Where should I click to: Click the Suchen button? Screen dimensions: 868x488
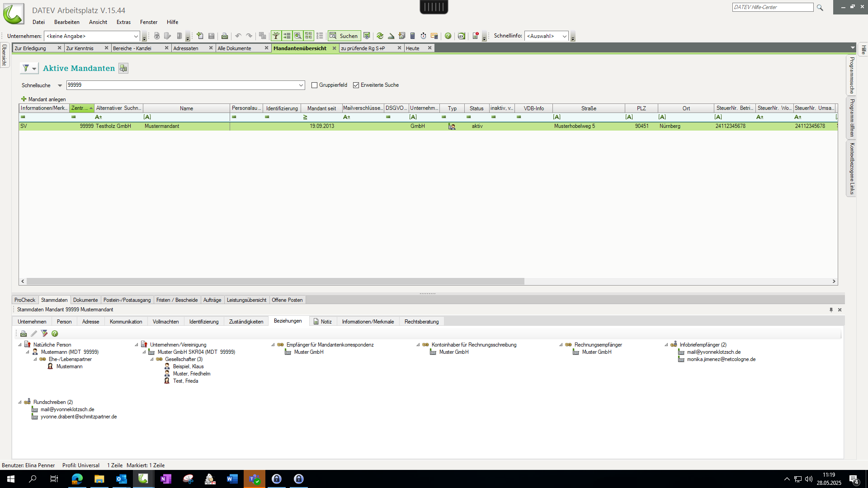pos(344,36)
